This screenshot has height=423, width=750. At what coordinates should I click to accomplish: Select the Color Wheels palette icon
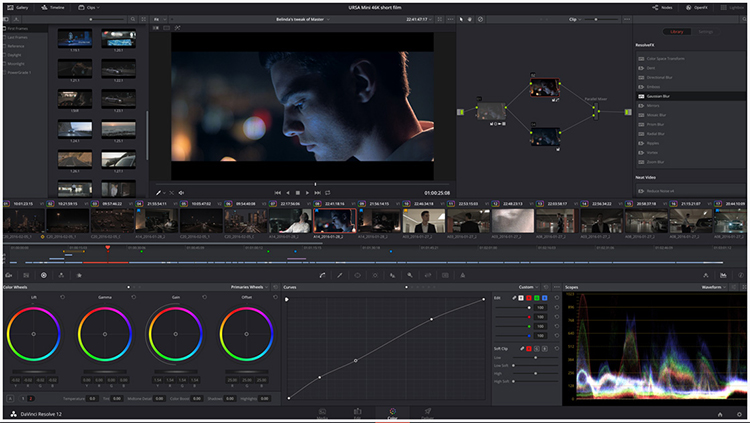click(44, 275)
